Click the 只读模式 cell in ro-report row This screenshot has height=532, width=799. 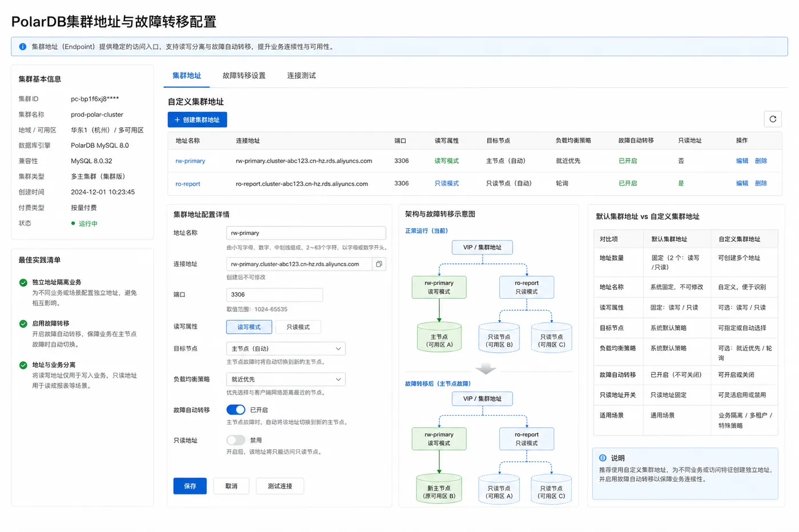446,183
